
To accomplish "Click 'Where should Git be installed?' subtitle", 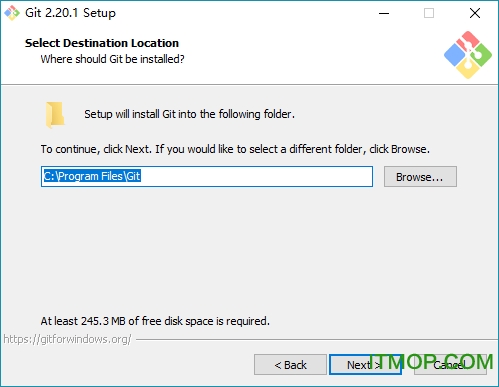I will click(112, 59).
